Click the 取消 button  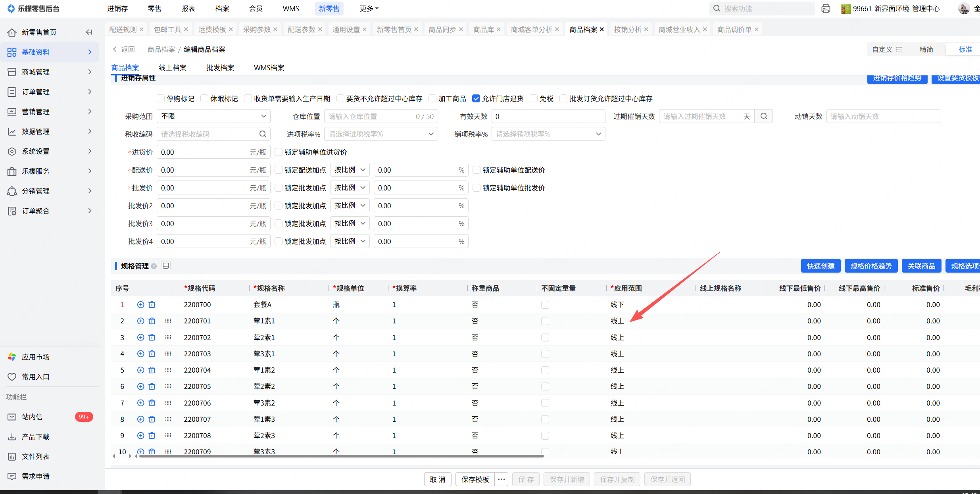[438, 479]
